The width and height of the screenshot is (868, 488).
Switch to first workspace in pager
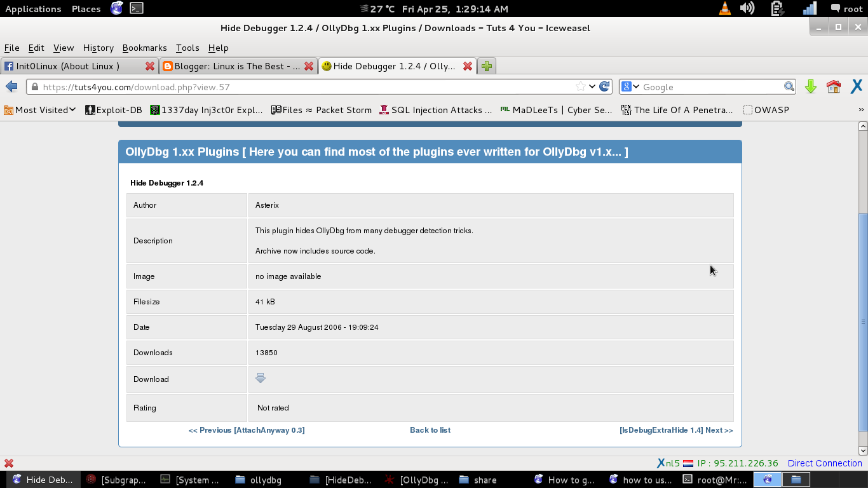[x=768, y=480]
